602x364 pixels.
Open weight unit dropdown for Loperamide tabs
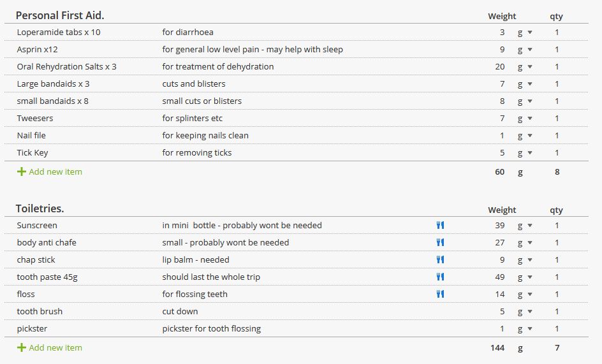click(525, 33)
